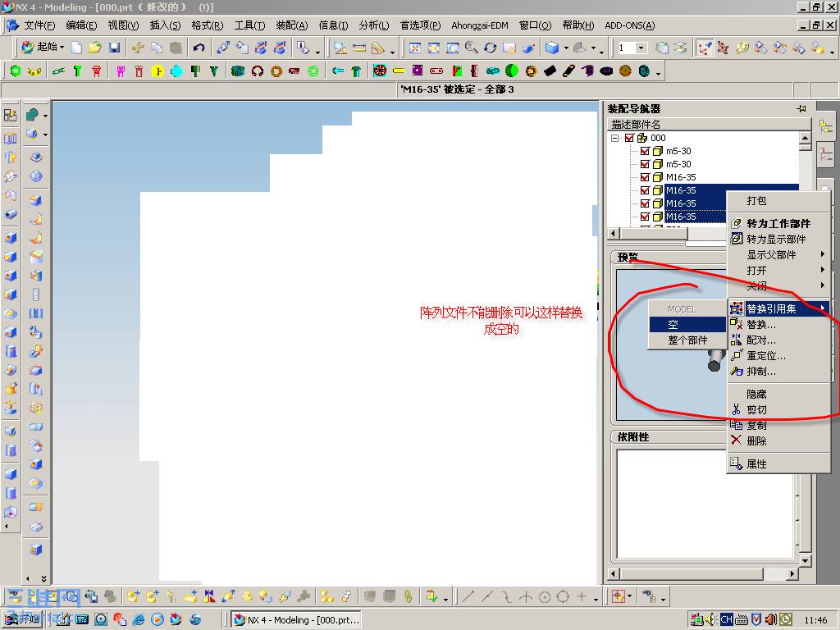
Task: Click the cyan octagon standard-part icon
Action: (176, 71)
